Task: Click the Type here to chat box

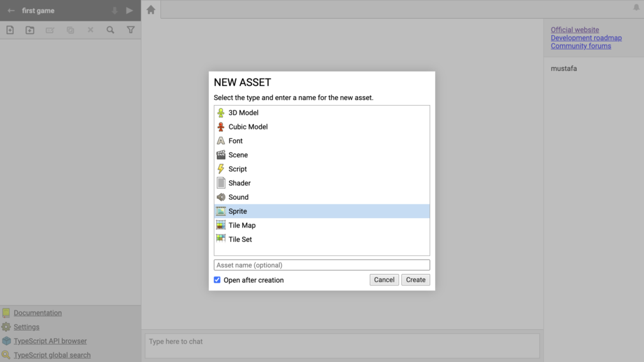Action: pos(342,346)
